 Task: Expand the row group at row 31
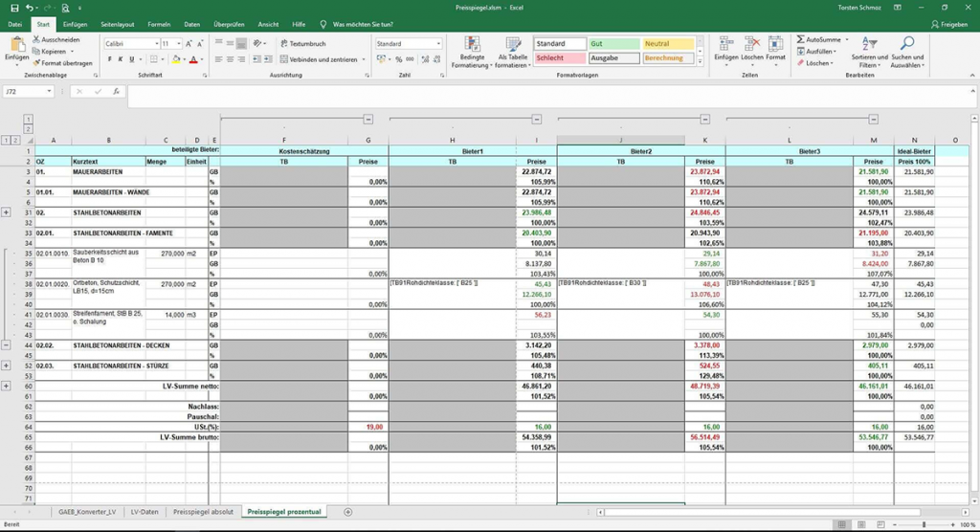point(7,212)
